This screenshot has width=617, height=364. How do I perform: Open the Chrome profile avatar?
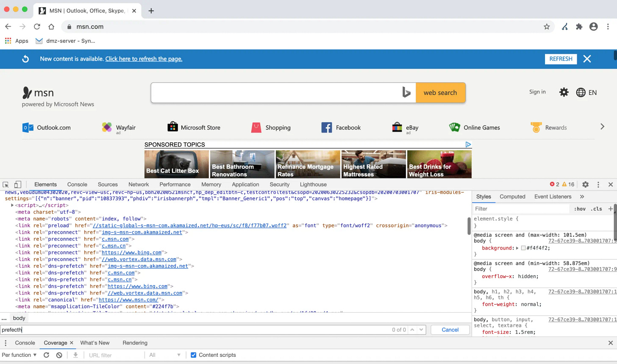pyautogui.click(x=594, y=27)
